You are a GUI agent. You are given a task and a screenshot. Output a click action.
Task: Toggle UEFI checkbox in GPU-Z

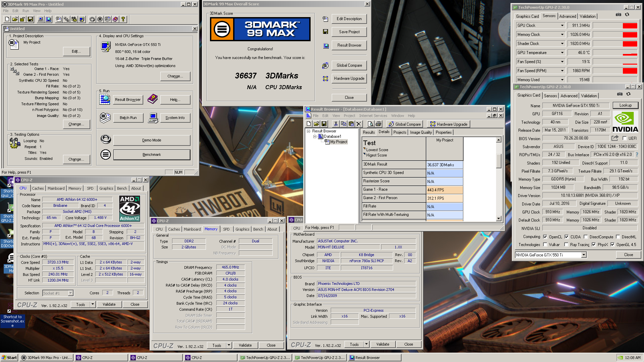625,138
